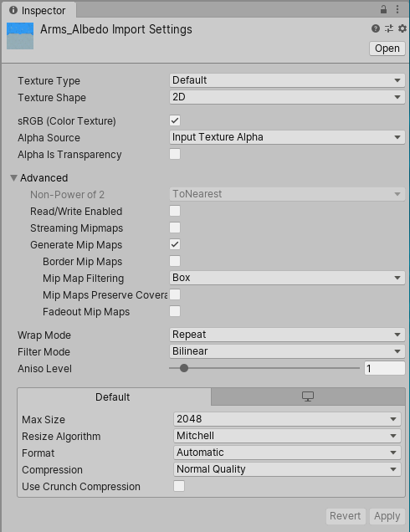Click the Non-Power of 2 ToNearest dropdown

(287, 194)
